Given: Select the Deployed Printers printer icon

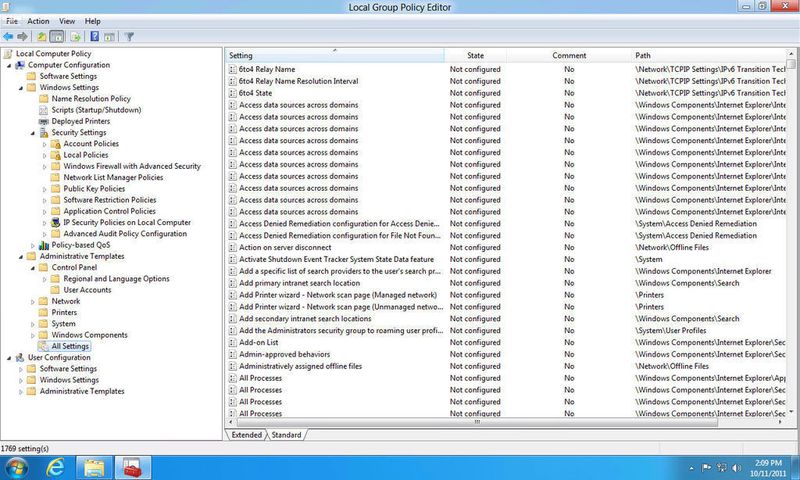Looking at the screenshot, I should (44, 121).
